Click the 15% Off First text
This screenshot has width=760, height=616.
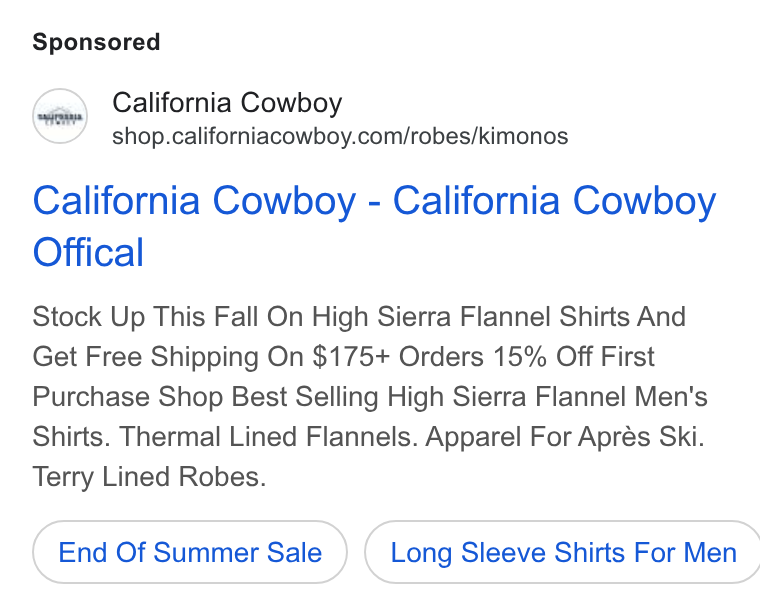tap(574, 357)
